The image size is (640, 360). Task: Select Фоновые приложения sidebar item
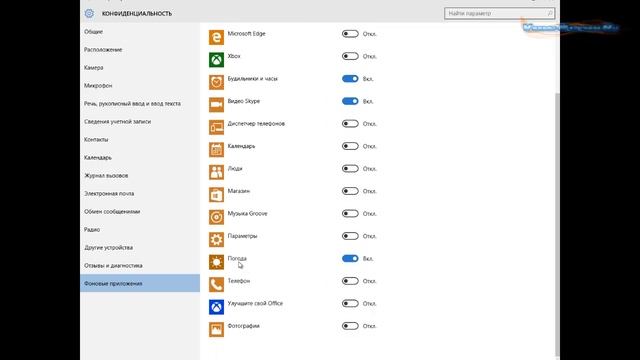pos(140,283)
